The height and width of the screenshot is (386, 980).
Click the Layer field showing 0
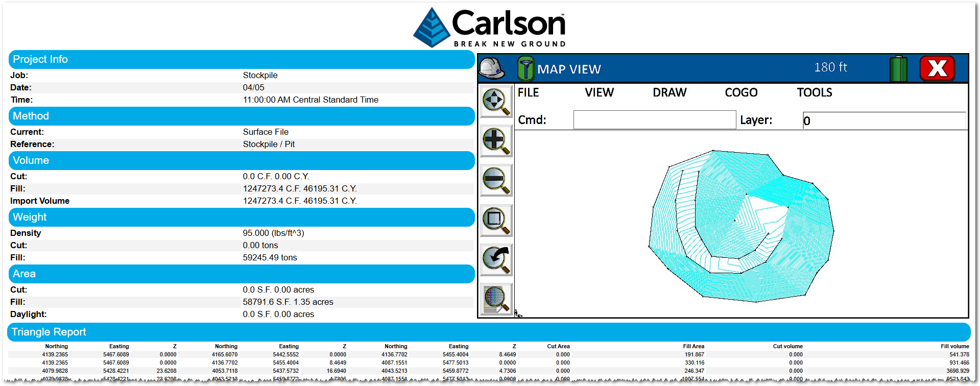pos(885,120)
